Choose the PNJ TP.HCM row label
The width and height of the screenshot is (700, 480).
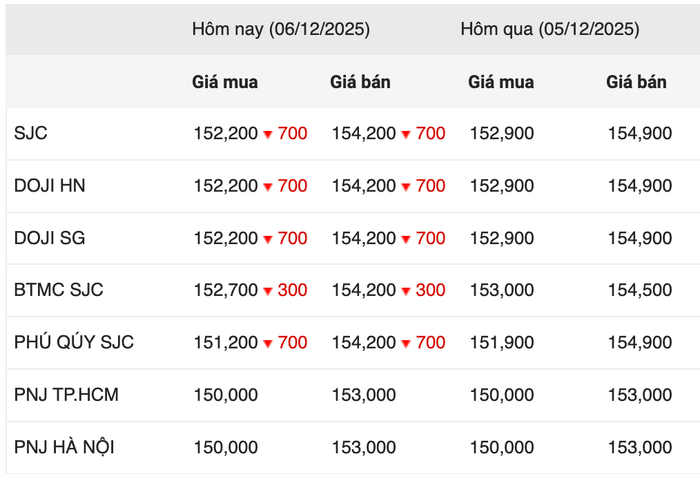(66, 395)
